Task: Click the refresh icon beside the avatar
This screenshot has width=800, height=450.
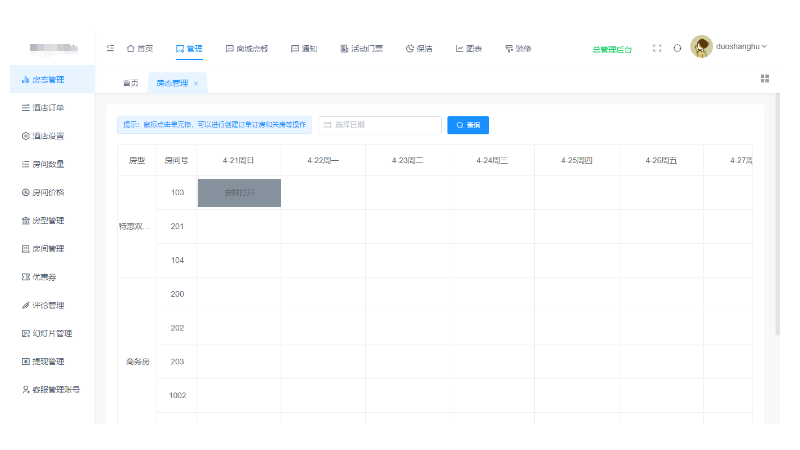Action: click(x=677, y=48)
